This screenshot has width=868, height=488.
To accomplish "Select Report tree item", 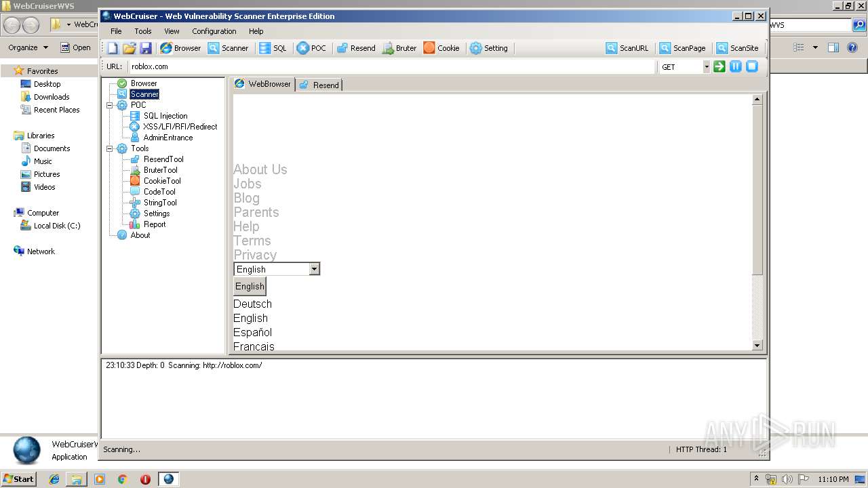I will [x=155, y=224].
